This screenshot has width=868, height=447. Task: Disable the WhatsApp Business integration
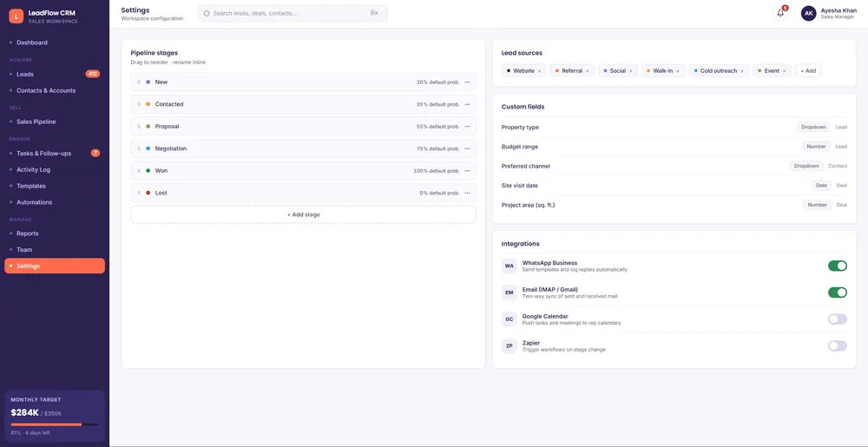(837, 266)
